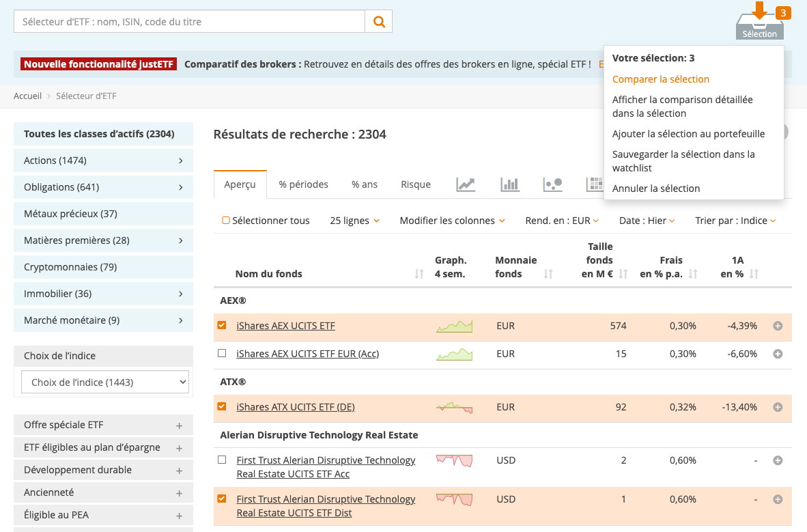Viewport: 807px width, 532px height.
Task: Click Accueil in the breadcrumb
Action: 27,96
